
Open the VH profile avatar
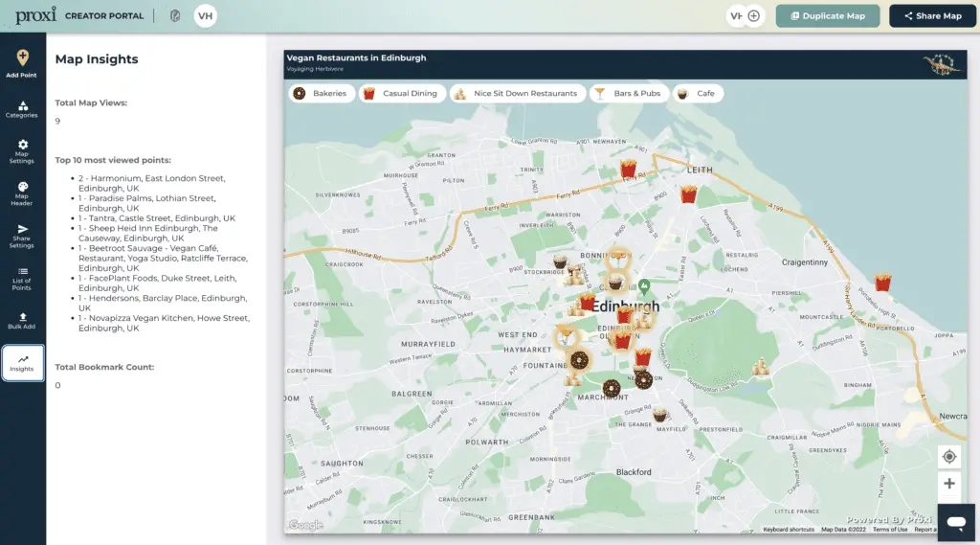205,15
